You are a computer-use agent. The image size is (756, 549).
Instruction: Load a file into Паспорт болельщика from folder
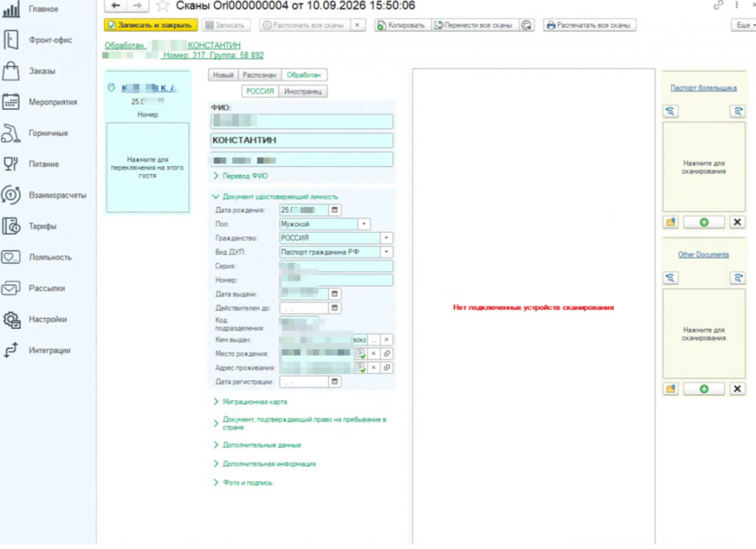670,222
